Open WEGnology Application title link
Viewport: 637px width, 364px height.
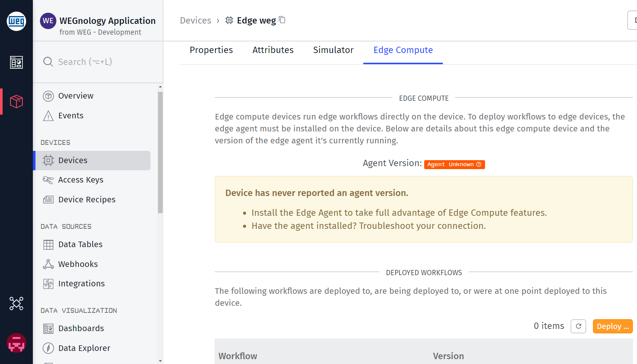tap(108, 21)
